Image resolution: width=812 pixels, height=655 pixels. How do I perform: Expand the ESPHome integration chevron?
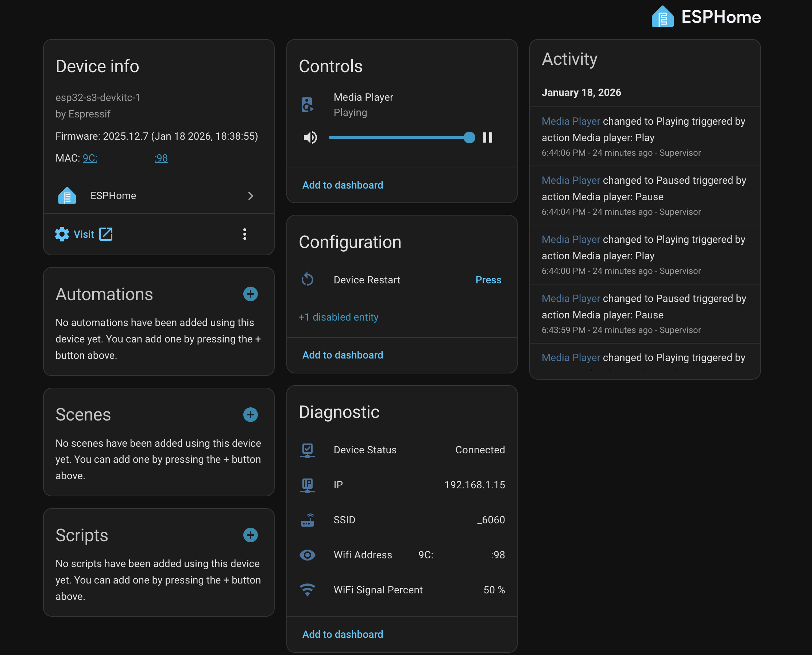(251, 195)
